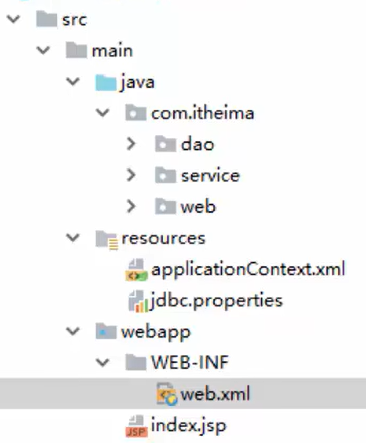The width and height of the screenshot is (366, 443).
Task: Collapse the main folder
Action: [43, 50]
